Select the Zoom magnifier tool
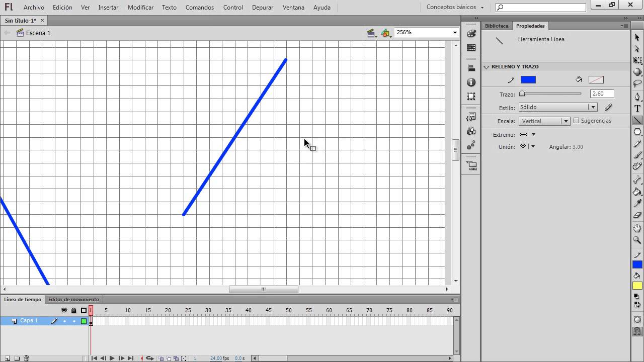This screenshot has width=644, height=362. point(637,240)
